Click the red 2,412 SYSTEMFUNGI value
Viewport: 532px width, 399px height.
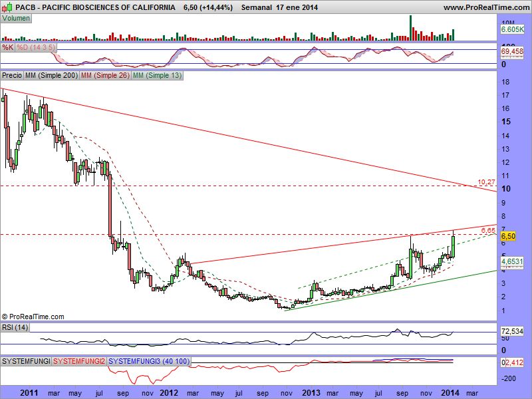tap(514, 362)
